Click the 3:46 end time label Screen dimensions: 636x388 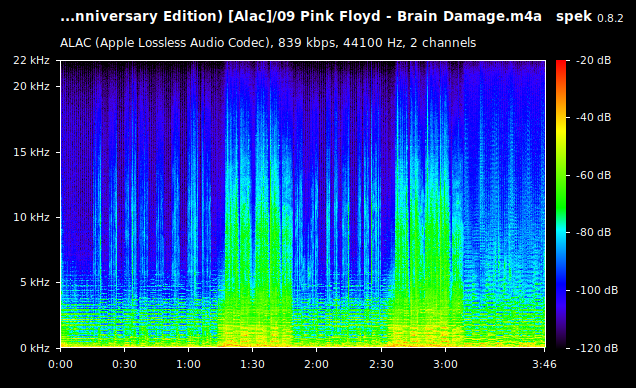click(544, 364)
